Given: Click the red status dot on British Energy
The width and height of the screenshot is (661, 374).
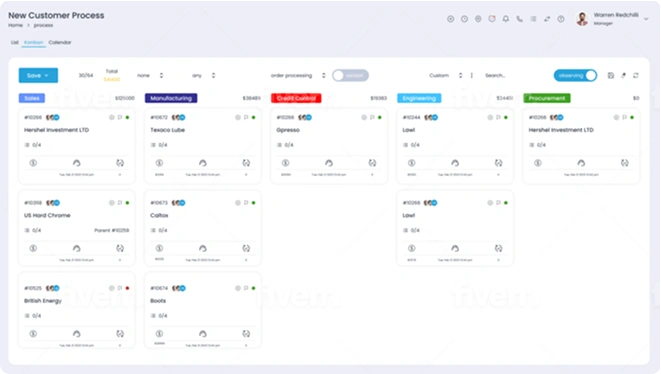Looking at the screenshot, I should (127, 288).
